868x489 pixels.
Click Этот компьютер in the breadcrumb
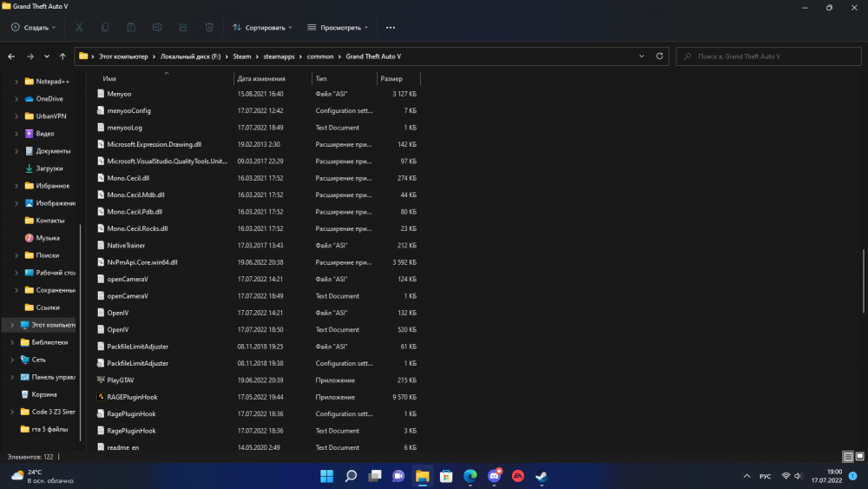[123, 56]
